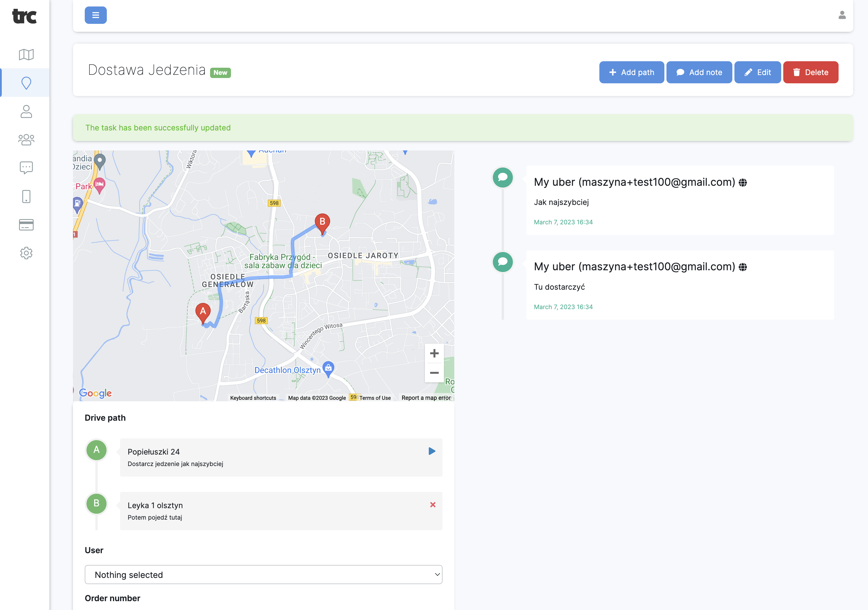
Task: Open the settings gear sidebar icon
Action: pyautogui.click(x=26, y=253)
